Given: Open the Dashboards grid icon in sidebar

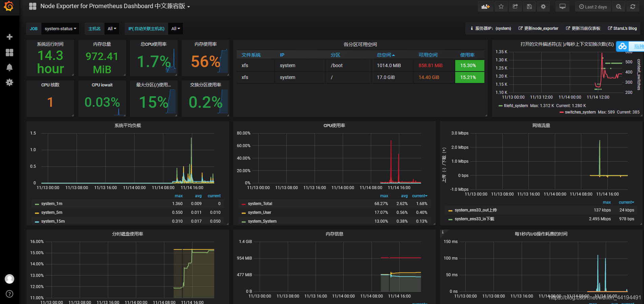Looking at the screenshot, I should pos(9,52).
